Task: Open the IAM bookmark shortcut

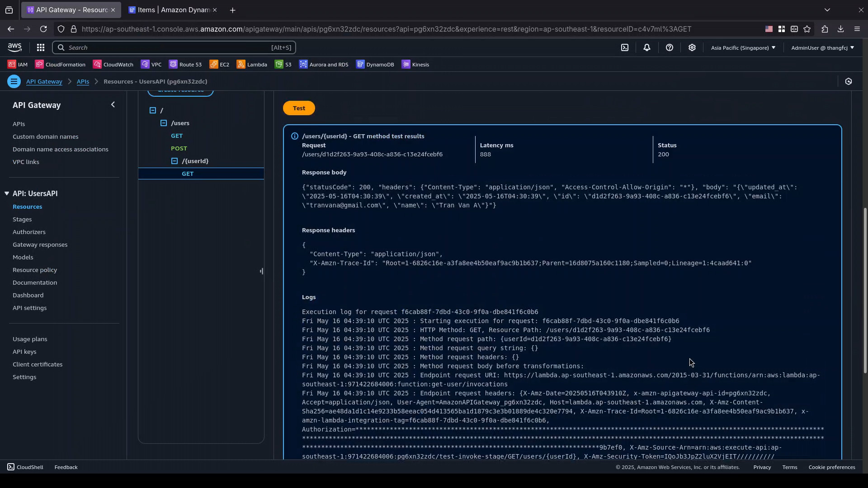Action: (x=18, y=65)
